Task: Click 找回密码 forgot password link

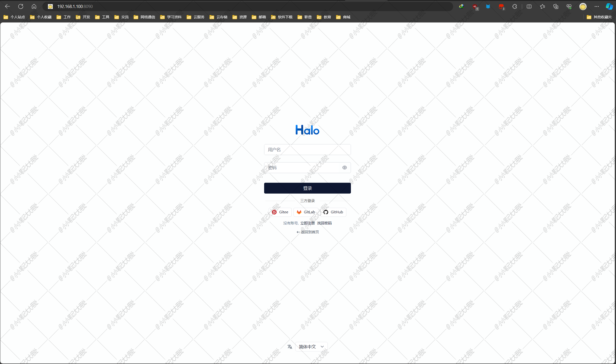Action: [324, 223]
